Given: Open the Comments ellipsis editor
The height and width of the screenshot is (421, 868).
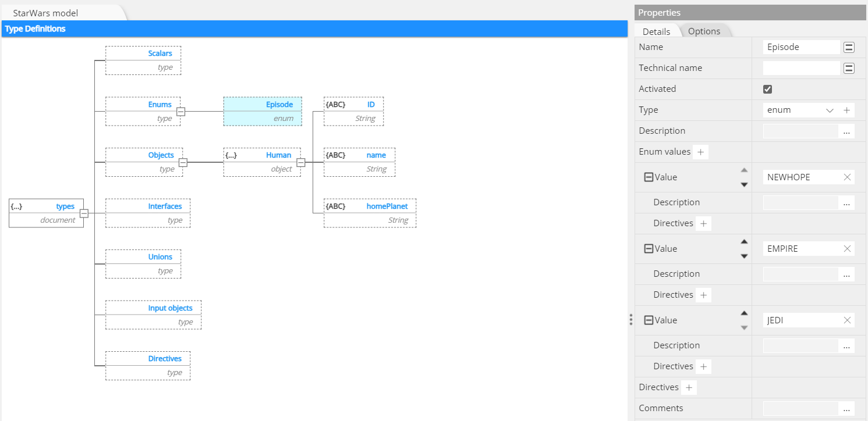Looking at the screenshot, I should click(x=846, y=408).
